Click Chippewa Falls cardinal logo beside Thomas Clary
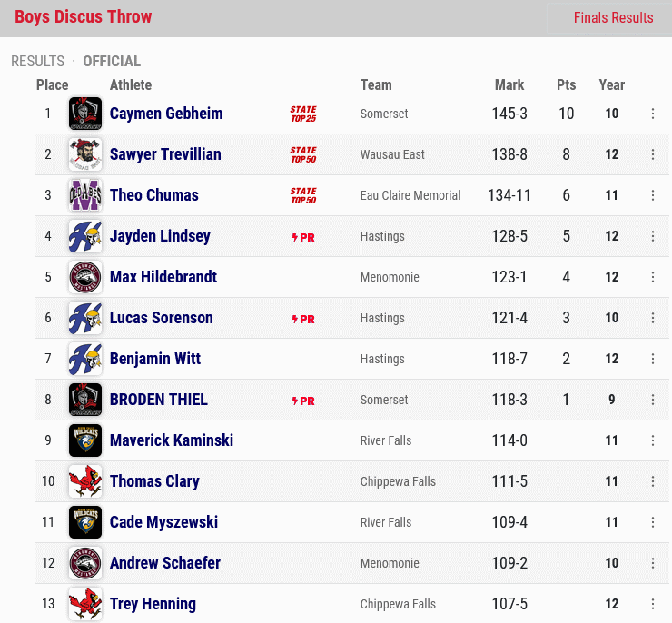Screen dimensions: 672x623 click(85, 481)
